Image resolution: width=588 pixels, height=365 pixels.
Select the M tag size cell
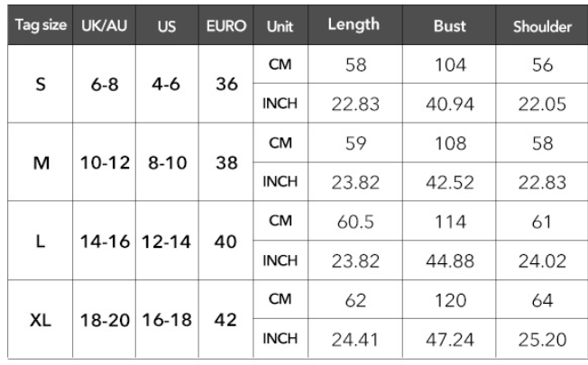tap(40, 162)
